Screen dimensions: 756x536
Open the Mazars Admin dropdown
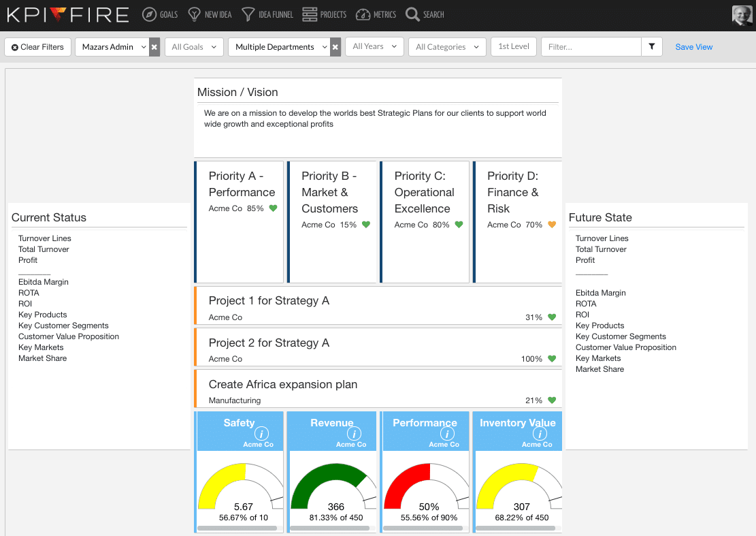(112, 47)
